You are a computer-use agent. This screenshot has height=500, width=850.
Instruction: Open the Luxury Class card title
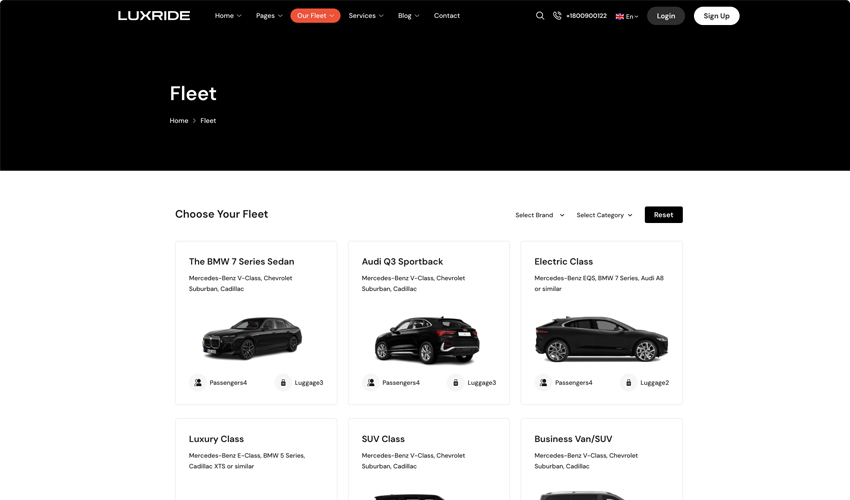coord(216,439)
